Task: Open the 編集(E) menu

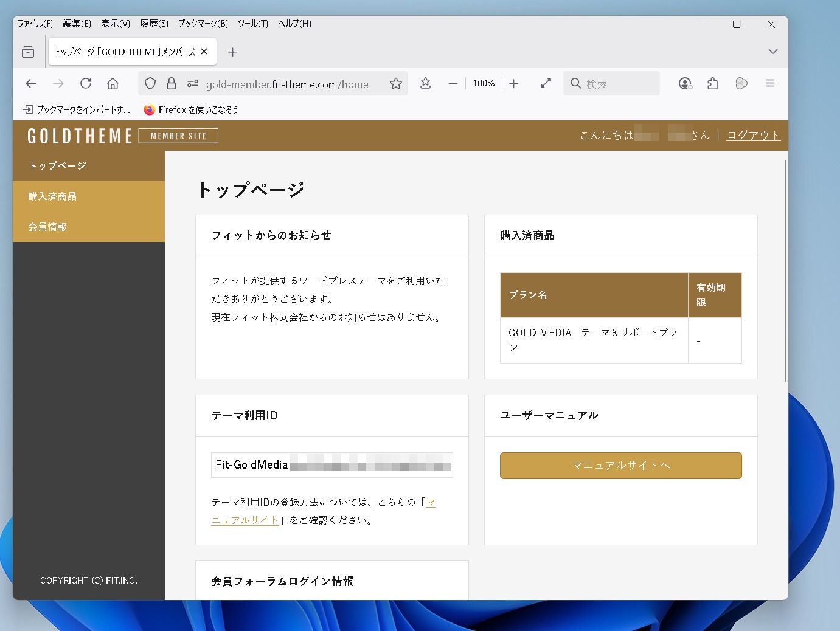Action: (x=77, y=24)
